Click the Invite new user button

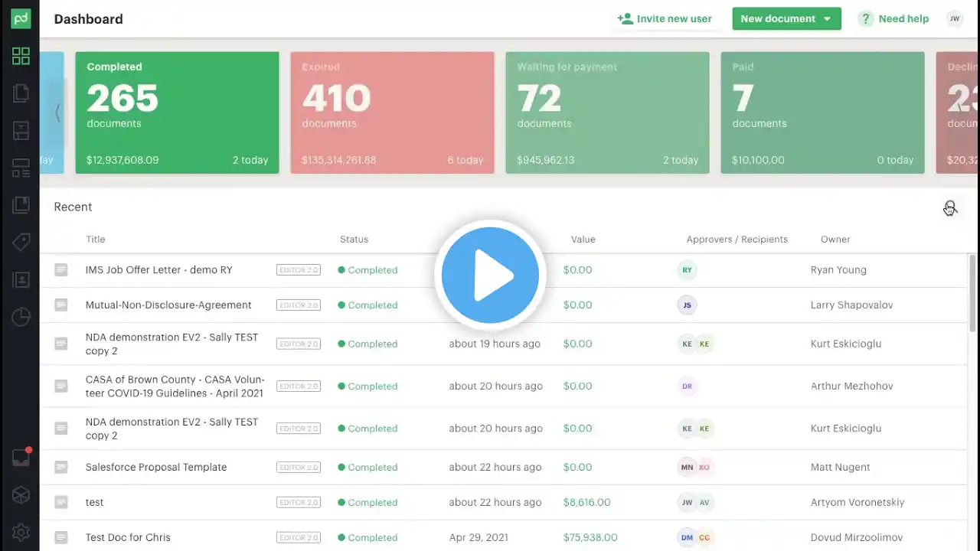(x=665, y=19)
